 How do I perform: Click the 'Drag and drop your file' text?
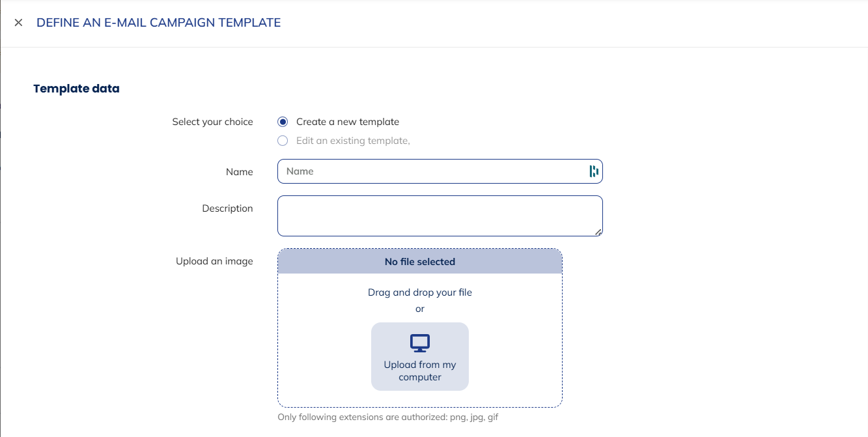click(420, 292)
